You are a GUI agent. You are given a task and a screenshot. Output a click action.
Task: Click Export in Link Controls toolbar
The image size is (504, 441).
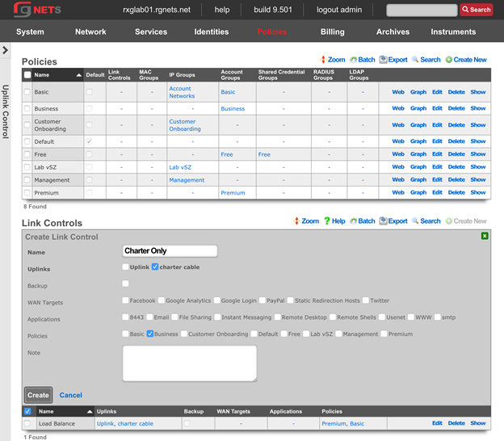[393, 221]
